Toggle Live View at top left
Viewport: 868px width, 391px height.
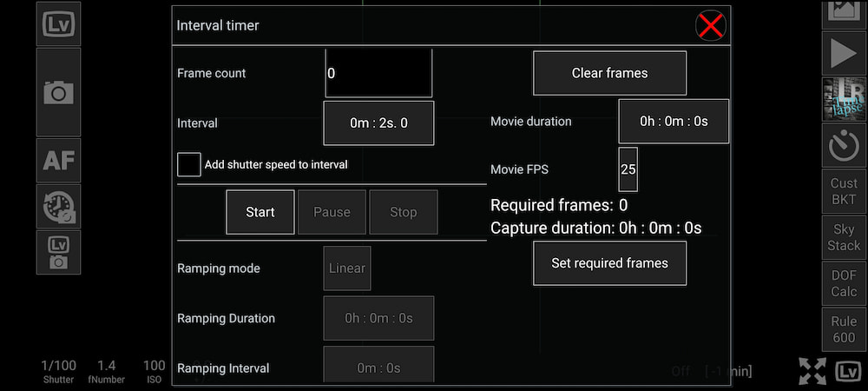point(58,23)
